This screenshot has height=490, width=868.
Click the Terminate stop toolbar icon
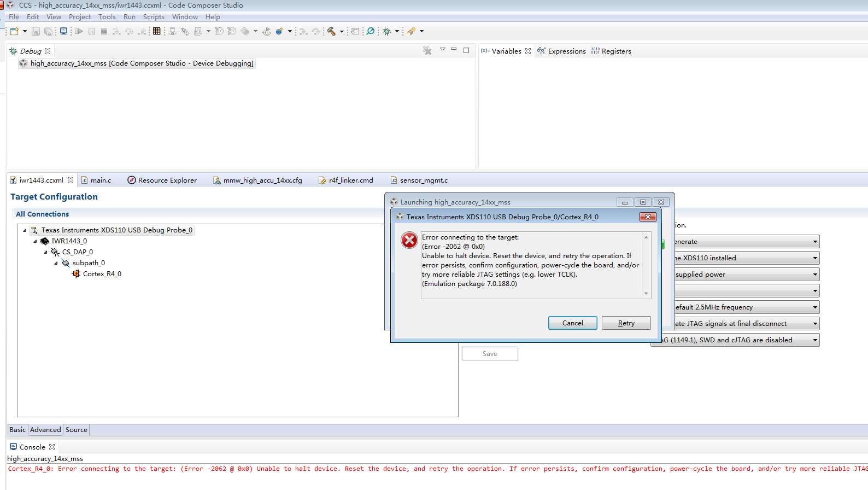(x=104, y=31)
